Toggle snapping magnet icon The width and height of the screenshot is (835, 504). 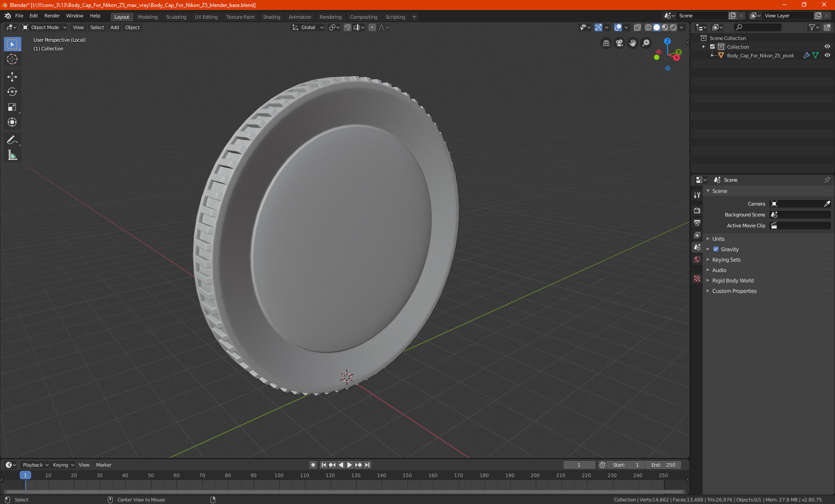(x=347, y=27)
